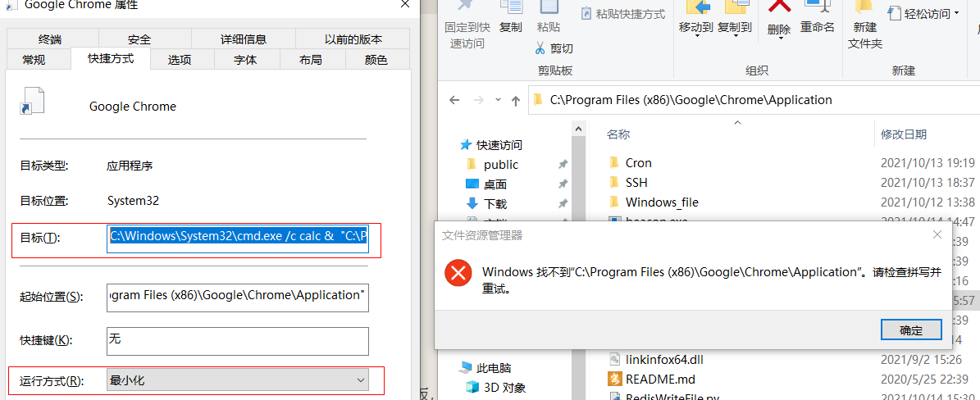
Task: Click the up-one-level arrow in Explorer
Action: point(516,100)
